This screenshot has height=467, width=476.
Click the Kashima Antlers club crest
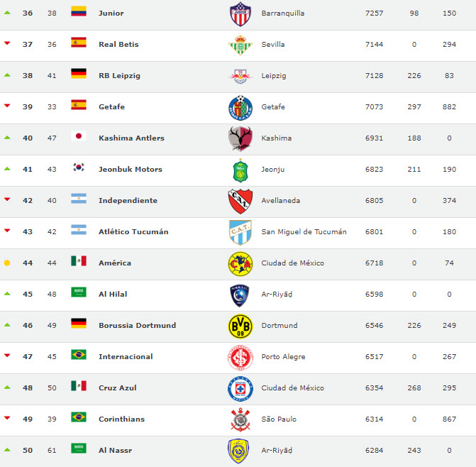[240, 138]
